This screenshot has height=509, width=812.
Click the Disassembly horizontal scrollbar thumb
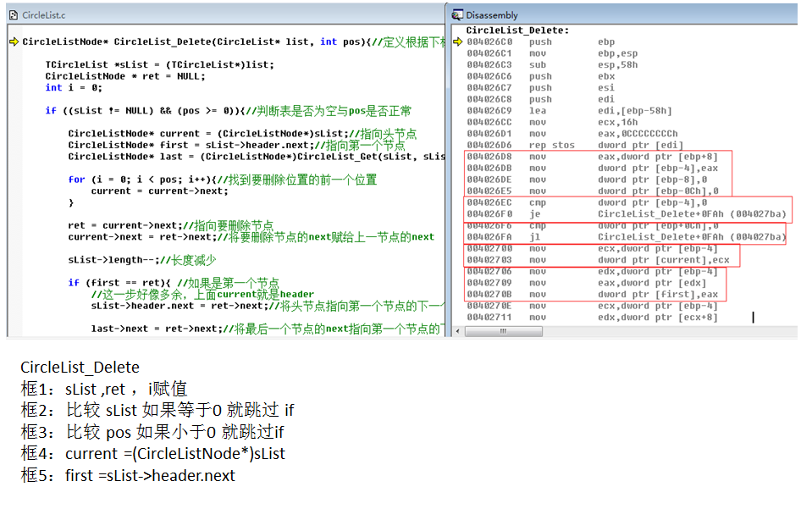tap(503, 331)
